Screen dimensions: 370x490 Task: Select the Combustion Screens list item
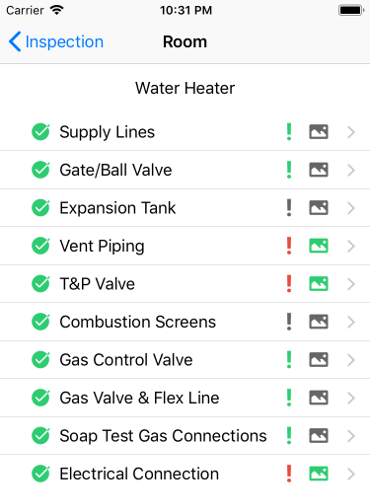pyautogui.click(x=185, y=322)
